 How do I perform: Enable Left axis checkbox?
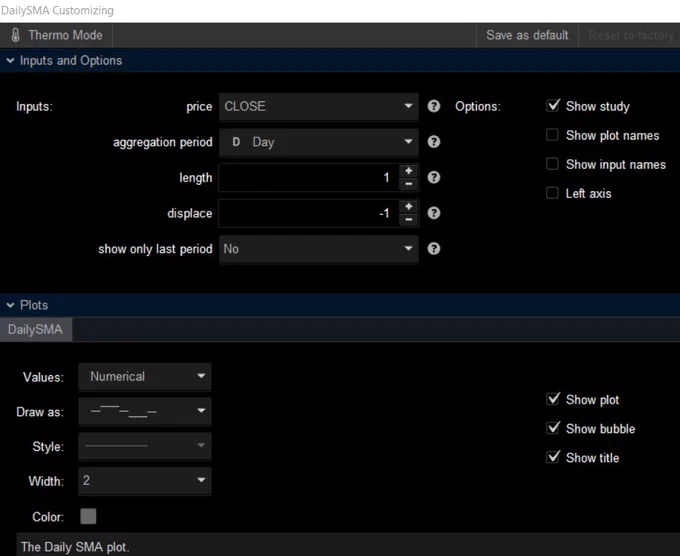(552, 193)
